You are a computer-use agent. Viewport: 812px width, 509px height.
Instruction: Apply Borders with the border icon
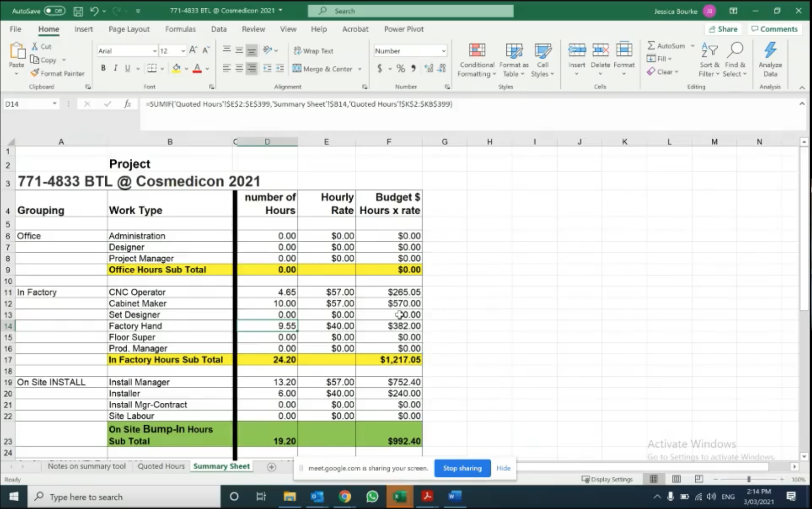pyautogui.click(x=152, y=68)
